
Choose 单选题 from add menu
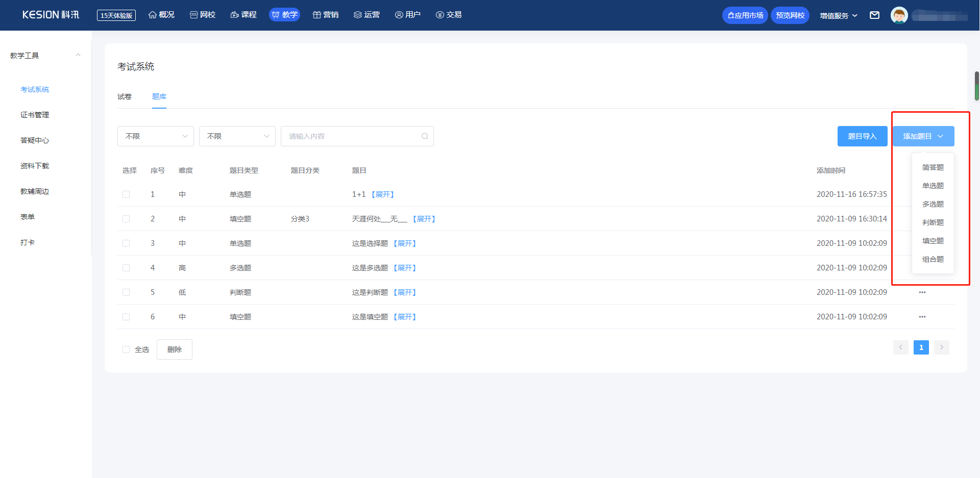[933, 186]
